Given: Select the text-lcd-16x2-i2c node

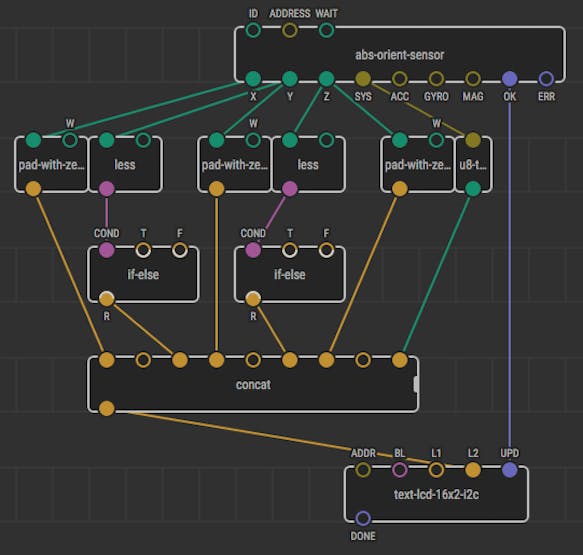Looking at the screenshot, I should point(436,494).
